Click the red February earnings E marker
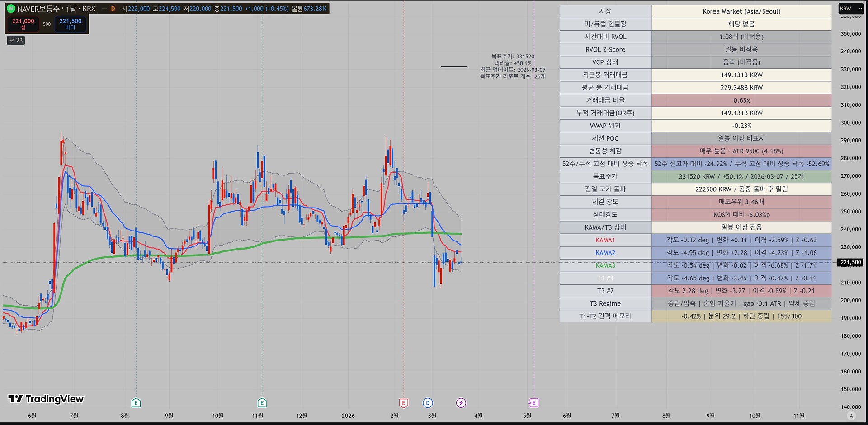Image resolution: width=868 pixels, height=425 pixels. (x=404, y=403)
